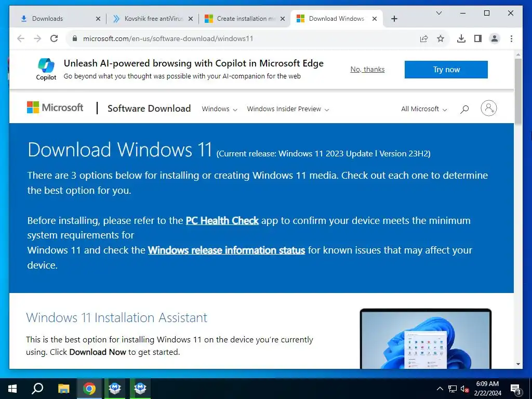Click the Microsoft logo
Screen dimensions: 532x399
(x=55, y=108)
